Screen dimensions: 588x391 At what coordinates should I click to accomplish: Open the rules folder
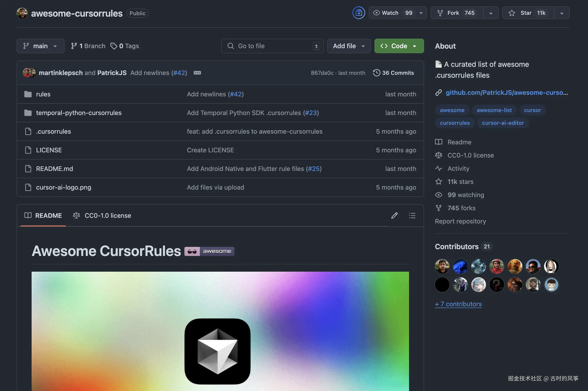click(43, 94)
